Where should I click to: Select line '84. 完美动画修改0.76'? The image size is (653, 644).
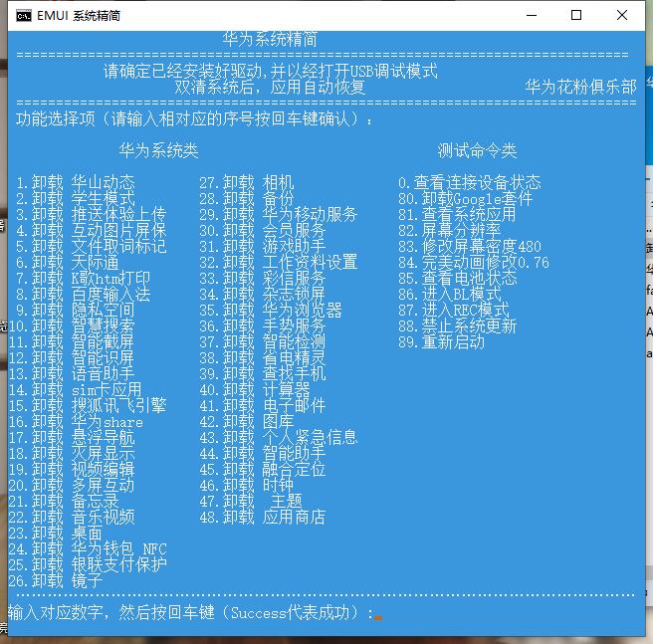click(474, 263)
